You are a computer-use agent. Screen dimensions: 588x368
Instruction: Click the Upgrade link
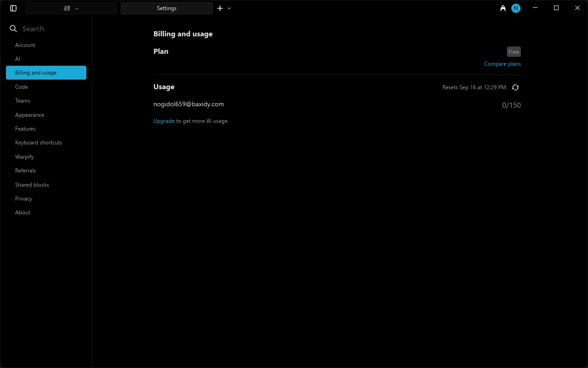click(164, 121)
